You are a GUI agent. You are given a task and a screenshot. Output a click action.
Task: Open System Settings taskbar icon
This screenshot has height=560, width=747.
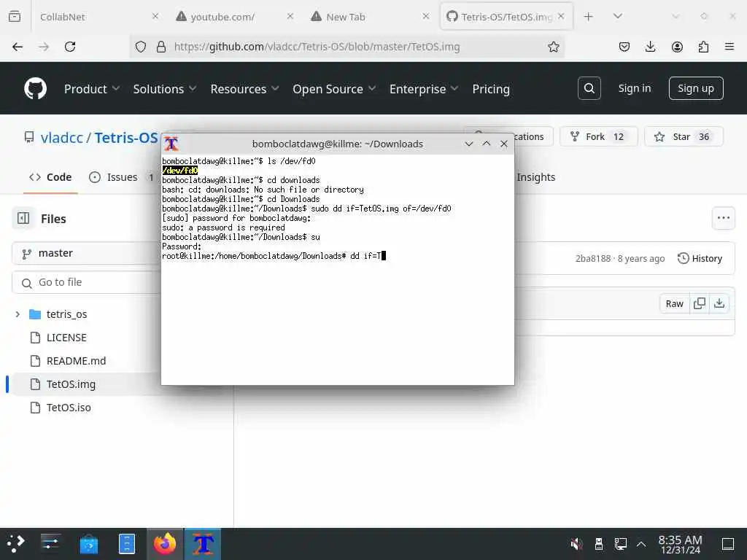tap(50, 544)
